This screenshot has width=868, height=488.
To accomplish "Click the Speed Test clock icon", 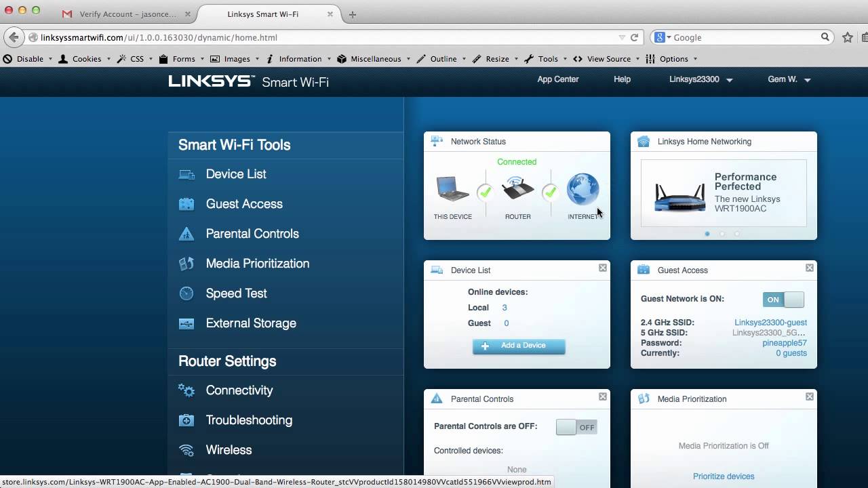I will tap(186, 293).
